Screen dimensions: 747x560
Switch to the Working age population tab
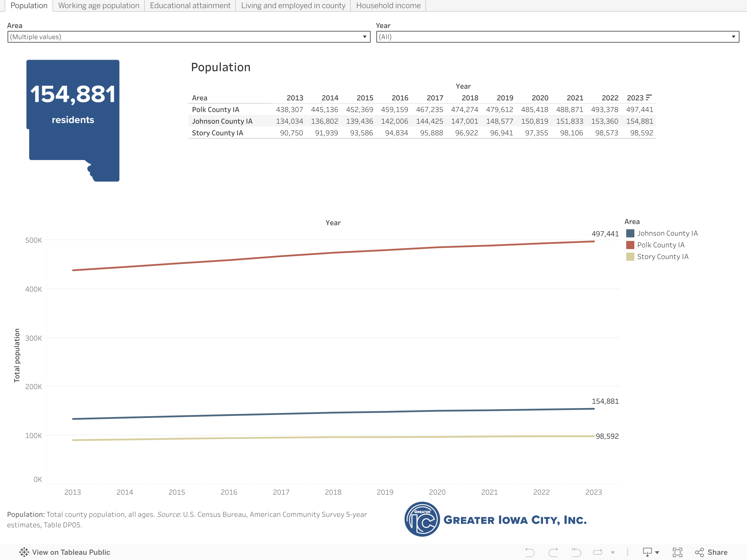point(99,6)
